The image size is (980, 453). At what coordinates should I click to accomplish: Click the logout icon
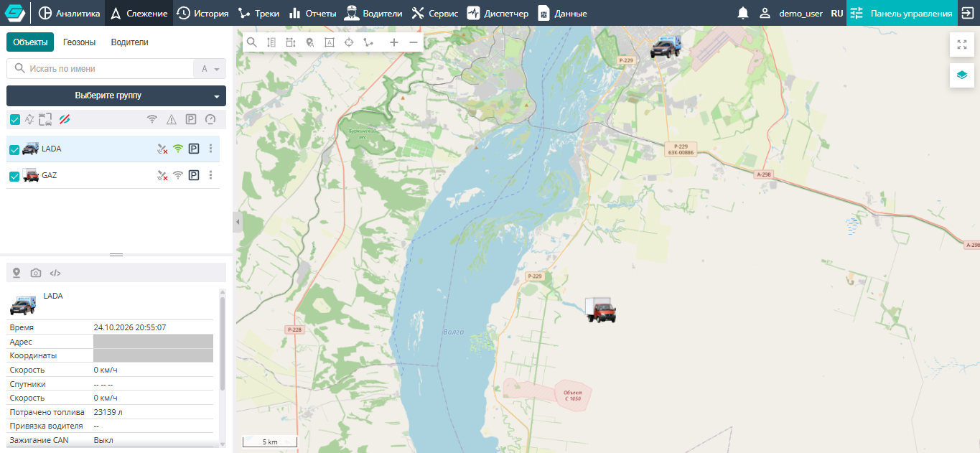(x=967, y=13)
